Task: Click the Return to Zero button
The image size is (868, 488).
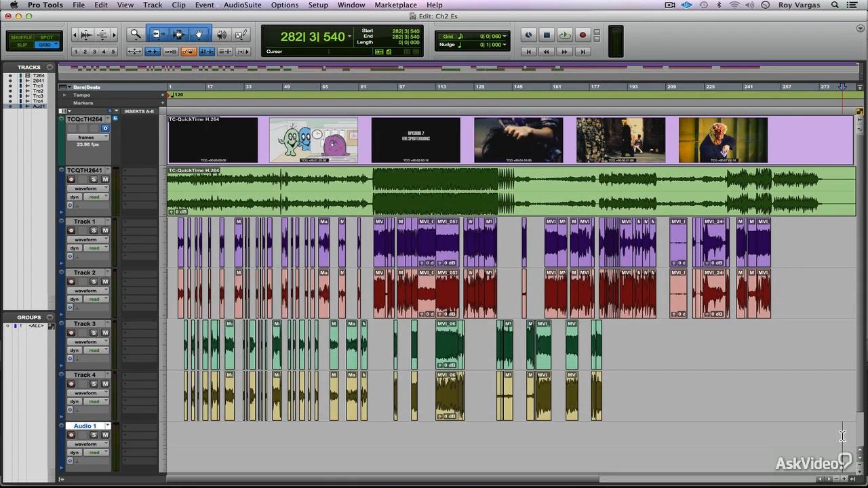Action: pyautogui.click(x=529, y=52)
